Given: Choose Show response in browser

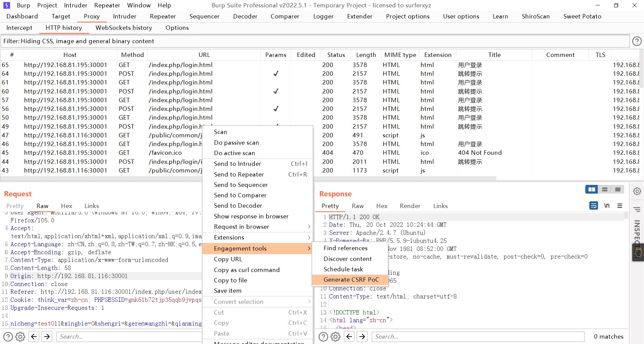Looking at the screenshot, I should pos(258,216).
